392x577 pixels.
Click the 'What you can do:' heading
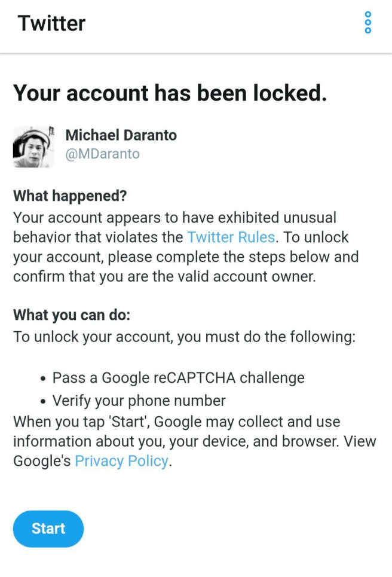point(72,315)
